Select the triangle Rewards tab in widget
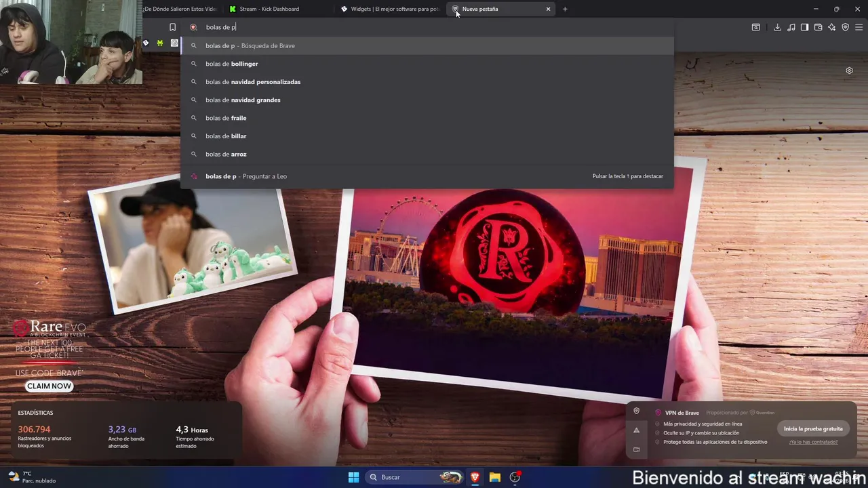 pos(636,430)
